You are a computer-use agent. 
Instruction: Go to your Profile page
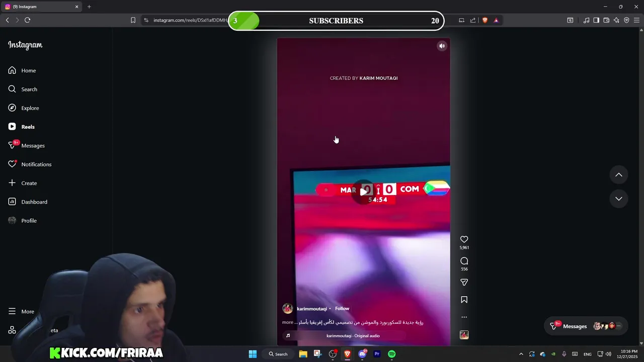(23, 221)
